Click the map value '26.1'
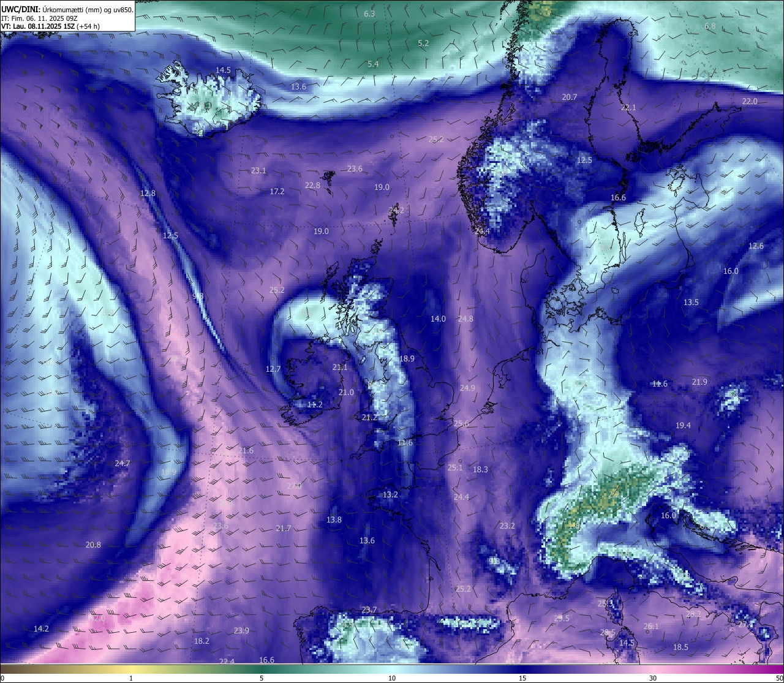Screen dimensions: 784x683 [651, 626]
